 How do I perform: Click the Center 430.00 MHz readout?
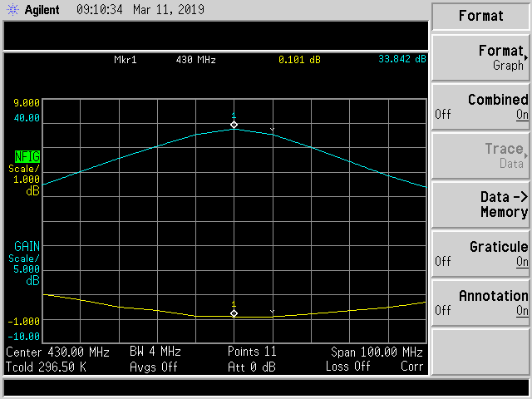57,352
